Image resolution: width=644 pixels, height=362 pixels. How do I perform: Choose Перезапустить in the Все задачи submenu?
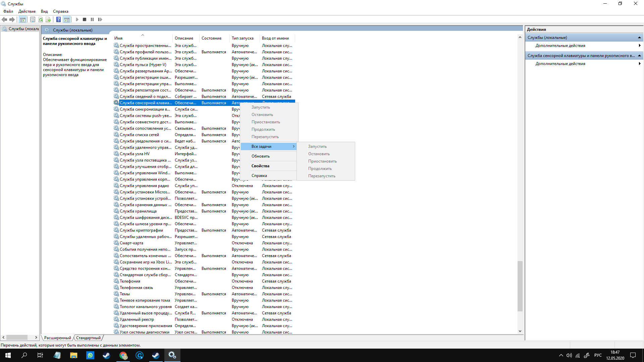point(326,176)
